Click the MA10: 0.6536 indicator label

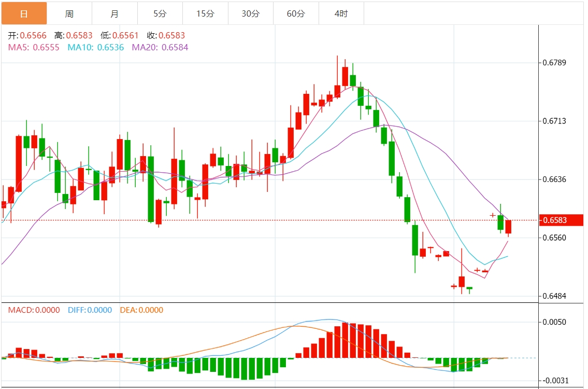coord(96,47)
